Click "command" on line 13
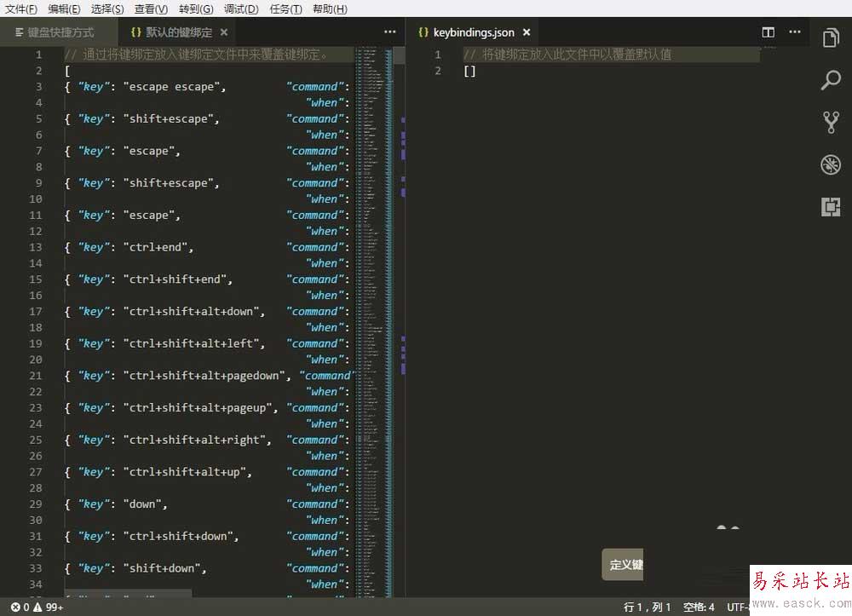Image resolution: width=852 pixels, height=616 pixels. [317, 247]
